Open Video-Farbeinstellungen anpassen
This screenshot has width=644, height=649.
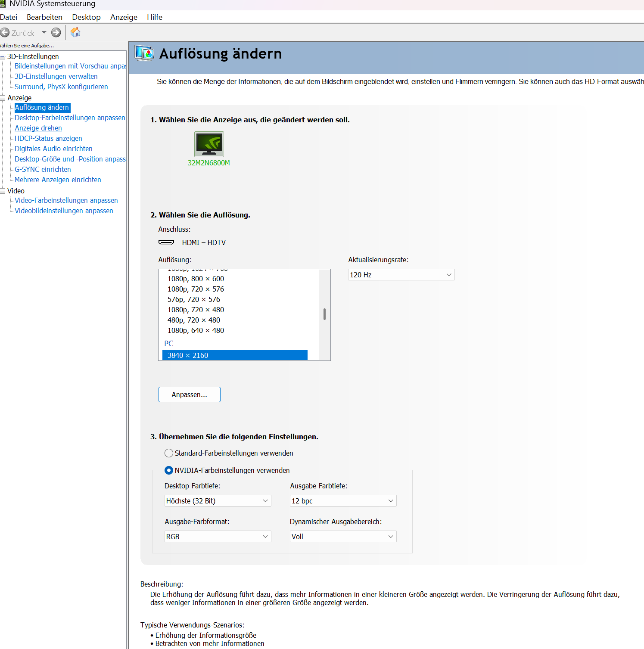tap(66, 200)
